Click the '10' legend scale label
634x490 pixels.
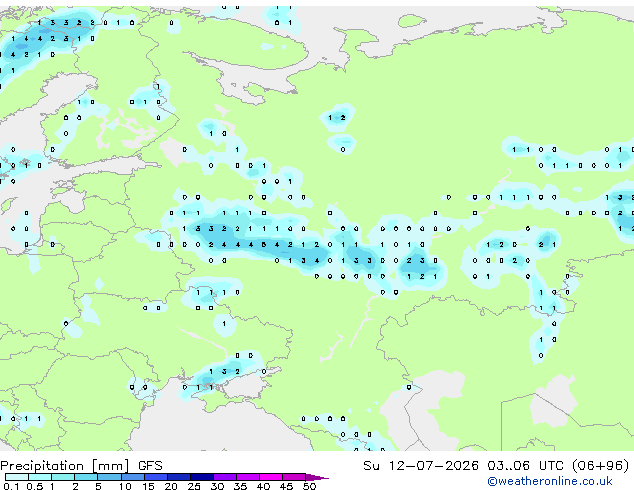click(125, 486)
